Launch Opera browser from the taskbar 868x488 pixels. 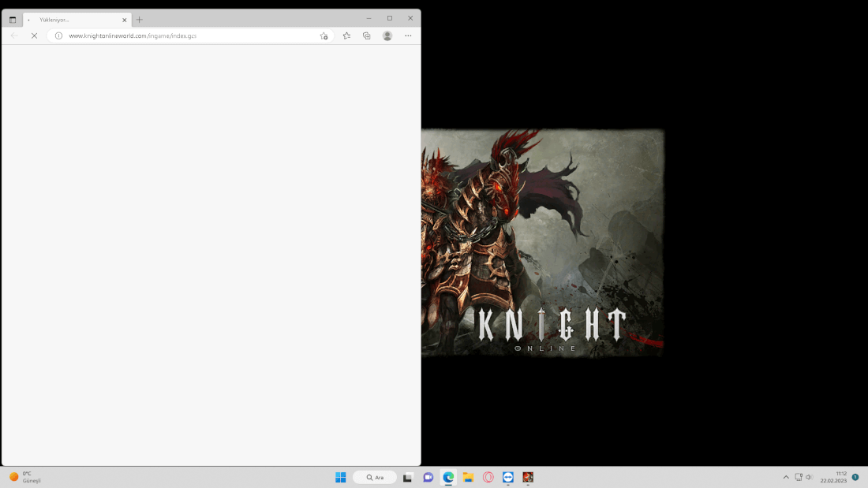click(x=488, y=477)
